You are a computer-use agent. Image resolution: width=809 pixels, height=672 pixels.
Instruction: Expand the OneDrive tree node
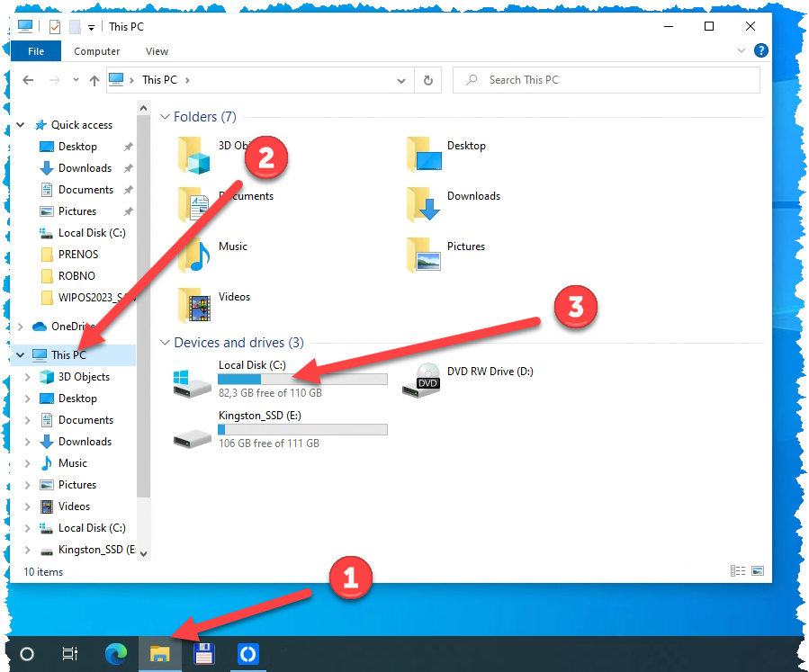(22, 327)
